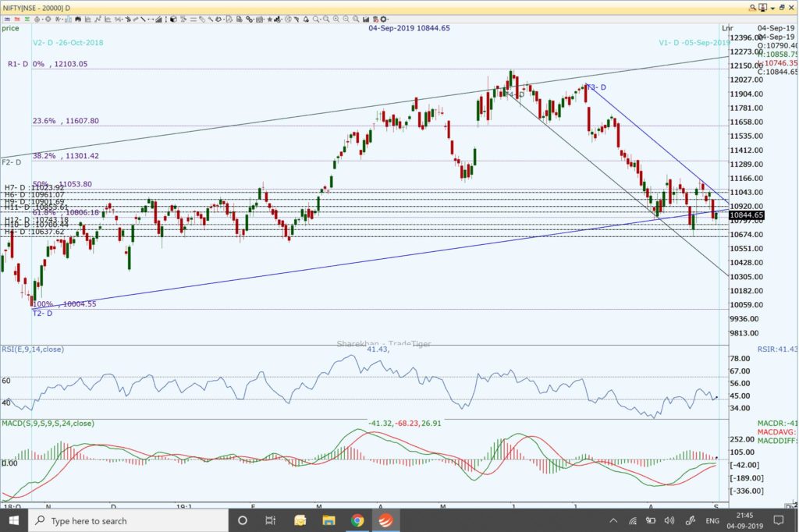
Task: Click the save template disk icon
Action: (239, 20)
